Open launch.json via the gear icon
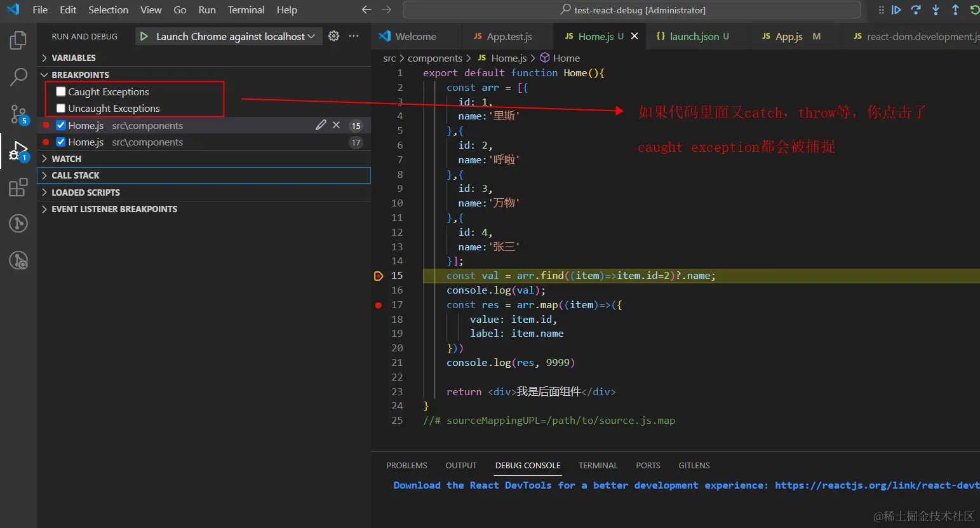 click(333, 36)
